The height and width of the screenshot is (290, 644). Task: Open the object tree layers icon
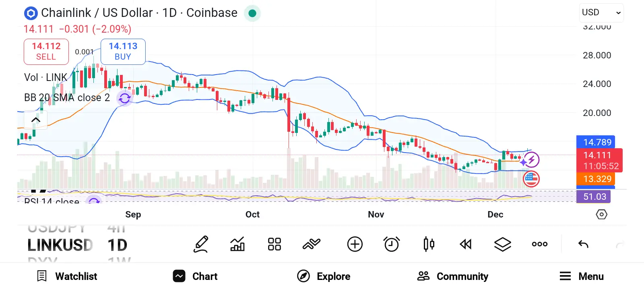point(502,244)
